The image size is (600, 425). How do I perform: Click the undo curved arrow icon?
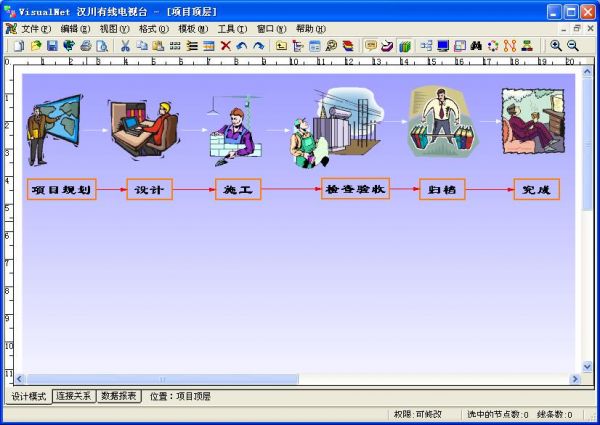[x=242, y=46]
